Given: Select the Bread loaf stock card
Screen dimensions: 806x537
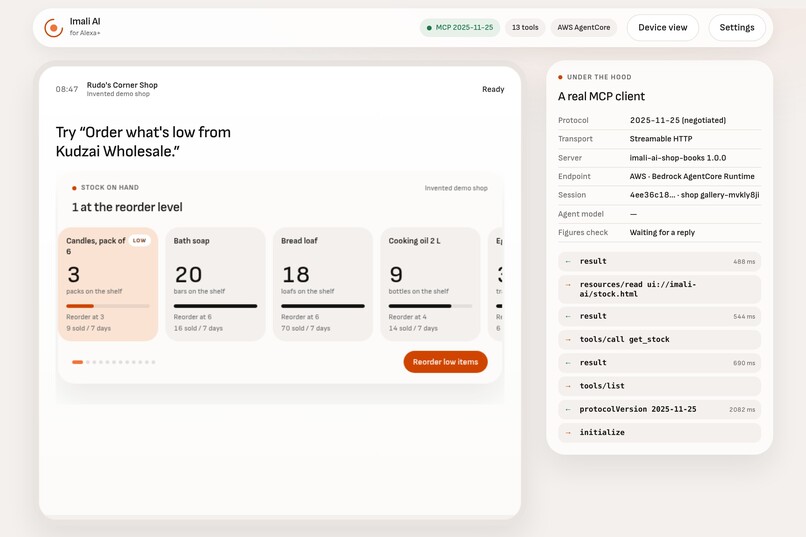Looking at the screenshot, I should tap(323, 284).
